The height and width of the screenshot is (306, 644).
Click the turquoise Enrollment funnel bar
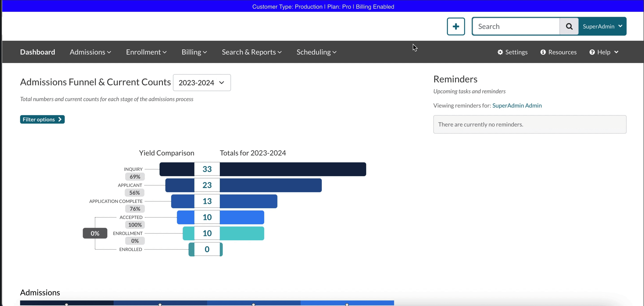tap(242, 233)
